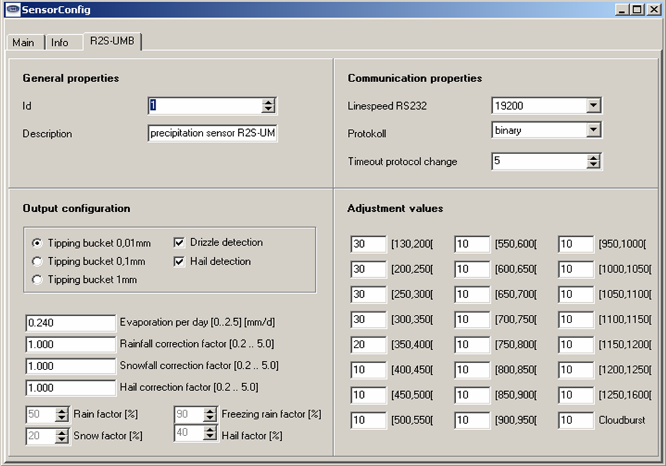Disable Drizzle detection checkbox
Image resolution: width=666 pixels, height=466 pixels.
(180, 243)
